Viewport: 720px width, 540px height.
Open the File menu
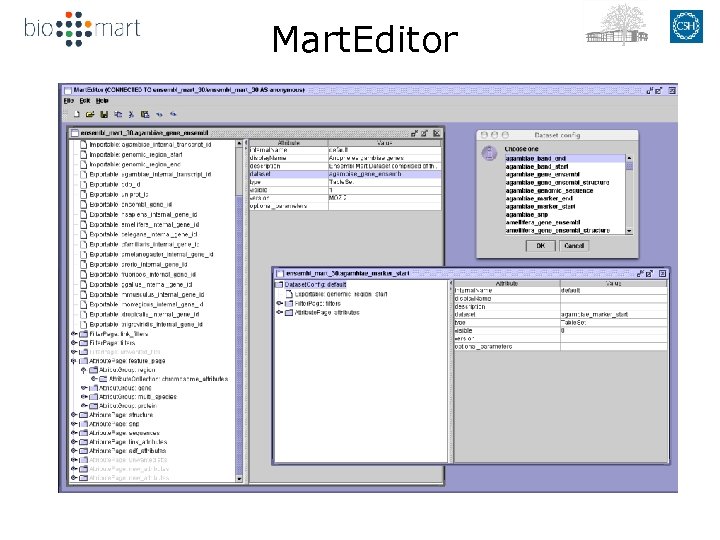point(69,101)
